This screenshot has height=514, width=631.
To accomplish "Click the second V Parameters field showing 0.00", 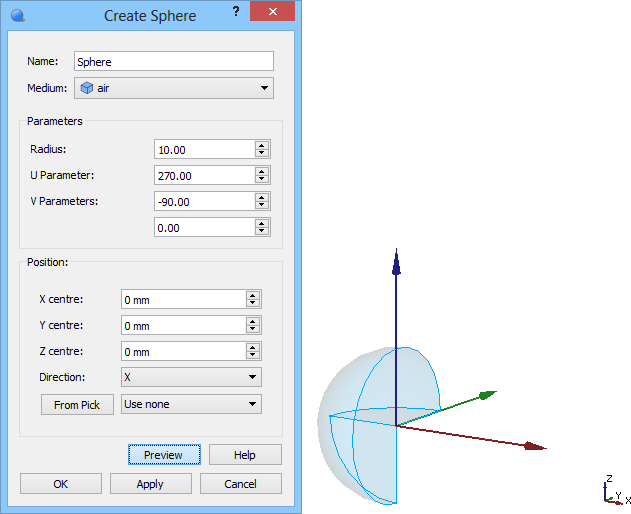I will (204, 227).
